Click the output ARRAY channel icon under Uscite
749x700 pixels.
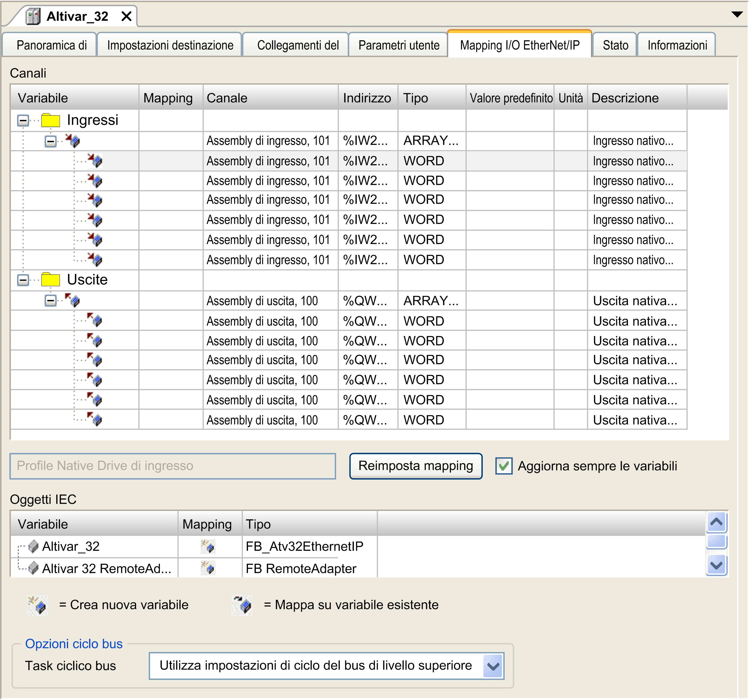[72, 300]
